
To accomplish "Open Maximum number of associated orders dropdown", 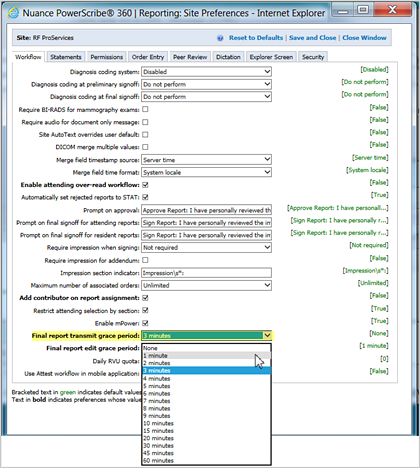I will 206,285.
